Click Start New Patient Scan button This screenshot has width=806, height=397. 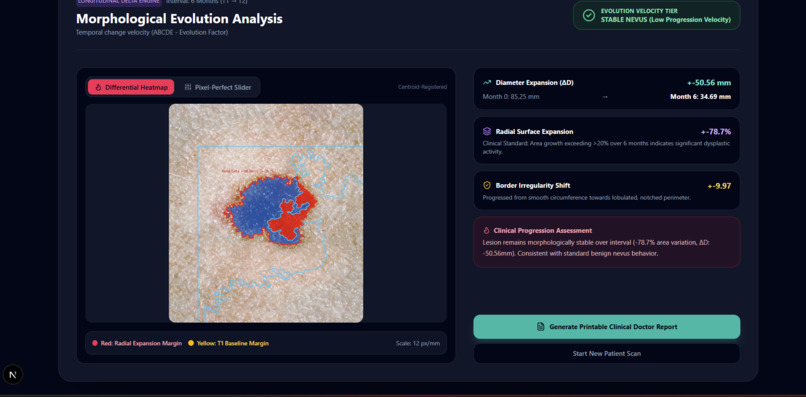607,353
